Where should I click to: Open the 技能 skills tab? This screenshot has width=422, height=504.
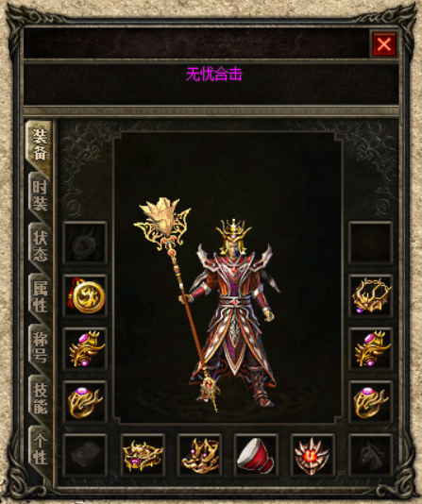pyautogui.click(x=40, y=398)
